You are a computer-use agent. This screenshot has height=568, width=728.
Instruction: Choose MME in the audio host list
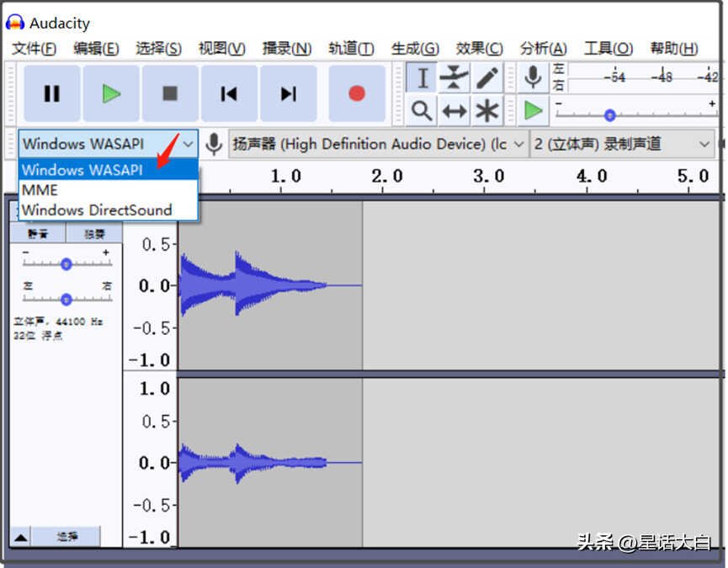click(109, 190)
